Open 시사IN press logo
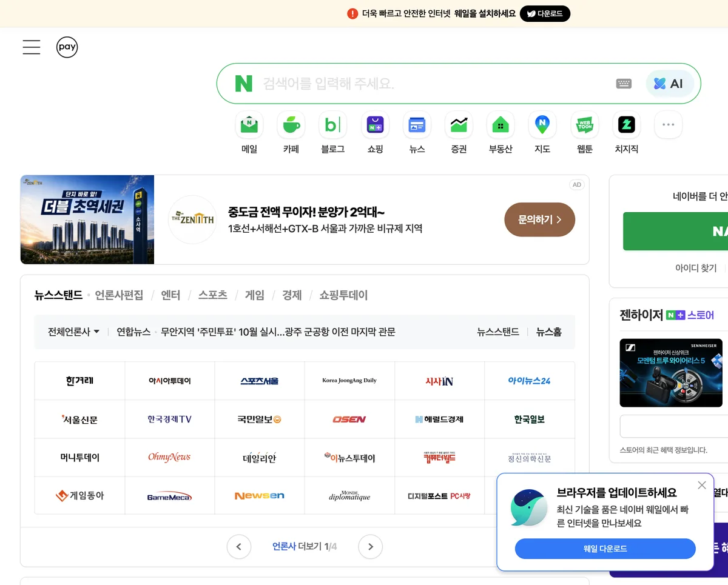The image size is (728, 585). [x=439, y=381]
